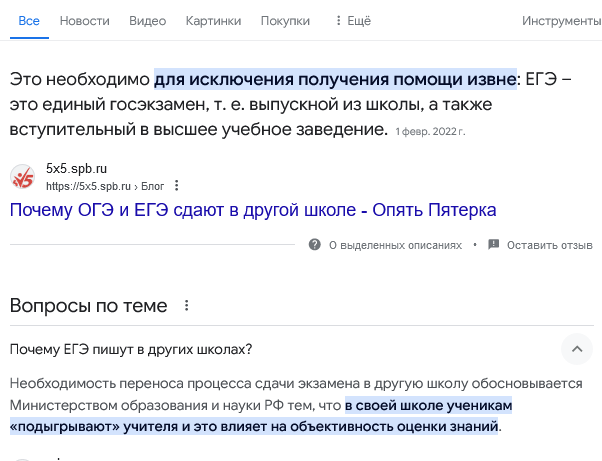The width and height of the screenshot is (602, 461).
Task: Click the active Все tab
Action: (29, 21)
